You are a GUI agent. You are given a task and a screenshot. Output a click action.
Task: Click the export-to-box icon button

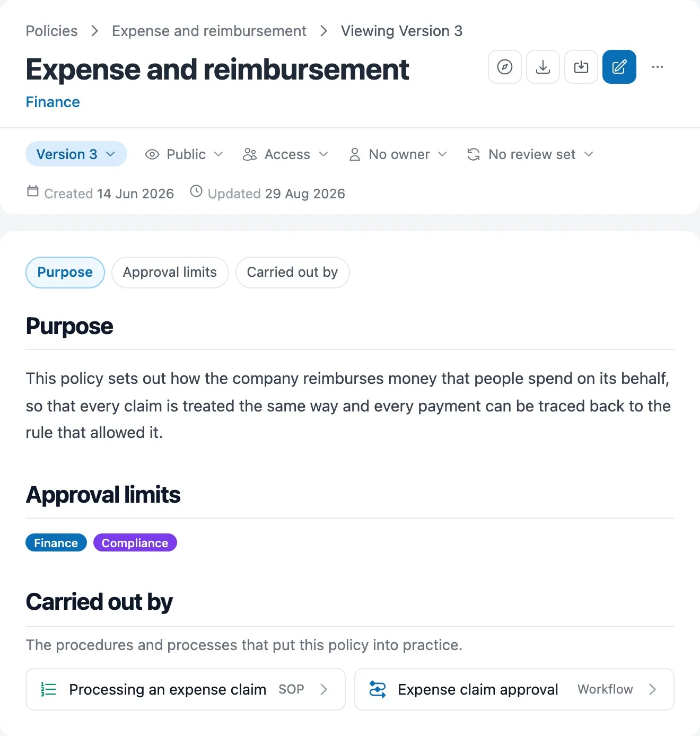point(581,67)
